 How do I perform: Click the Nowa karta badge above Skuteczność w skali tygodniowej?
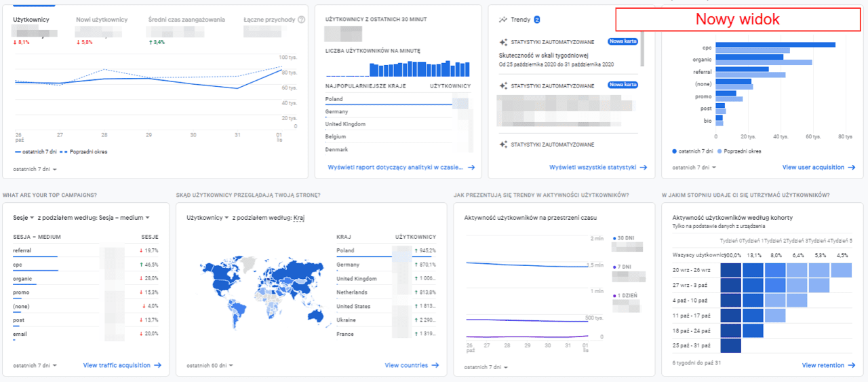click(x=623, y=41)
